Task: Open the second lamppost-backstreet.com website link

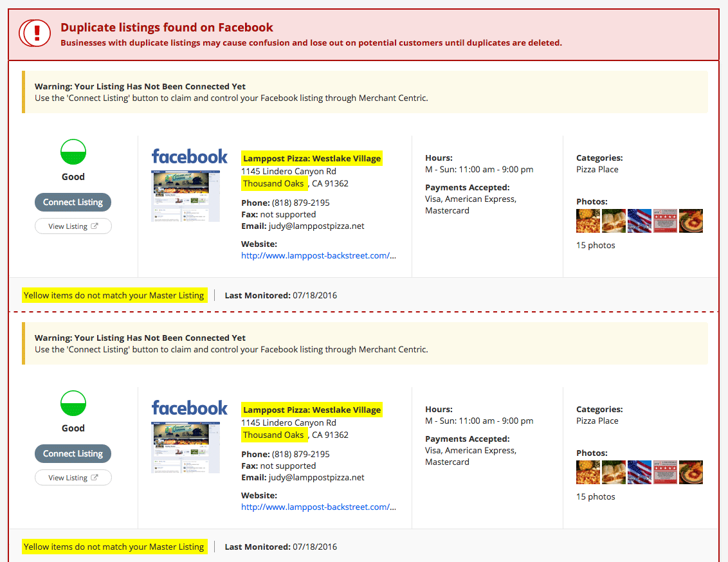Action: [318, 507]
